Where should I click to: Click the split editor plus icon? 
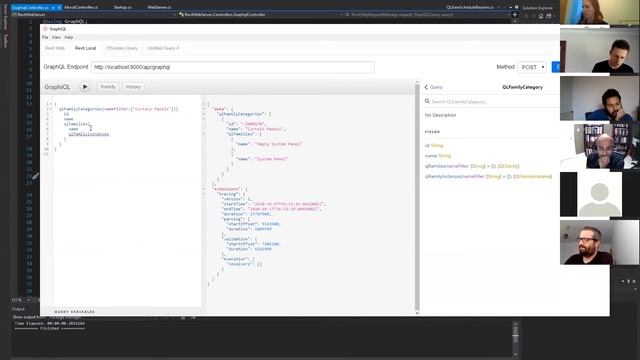[x=515, y=15]
